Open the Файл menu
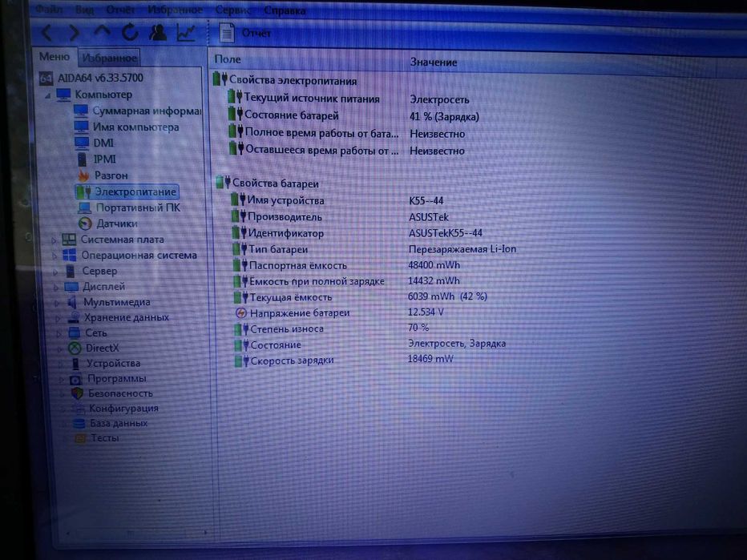 [49, 9]
